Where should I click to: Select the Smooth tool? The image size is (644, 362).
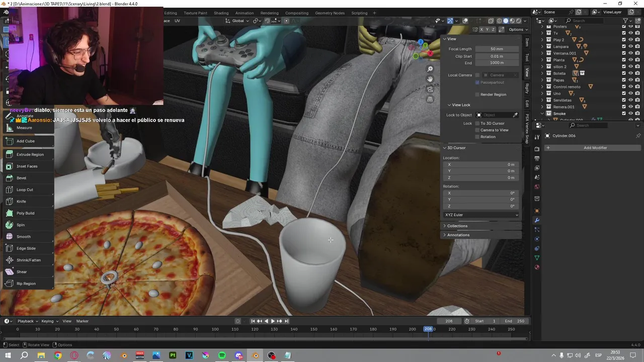(x=28, y=237)
